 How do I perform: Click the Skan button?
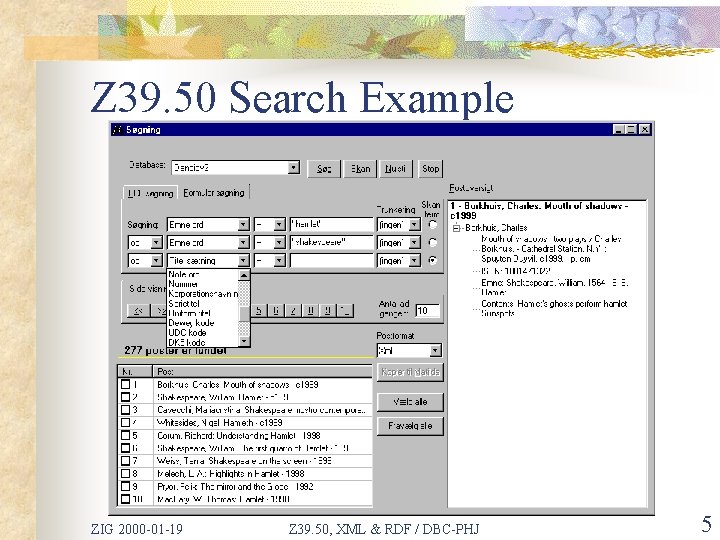point(360,169)
